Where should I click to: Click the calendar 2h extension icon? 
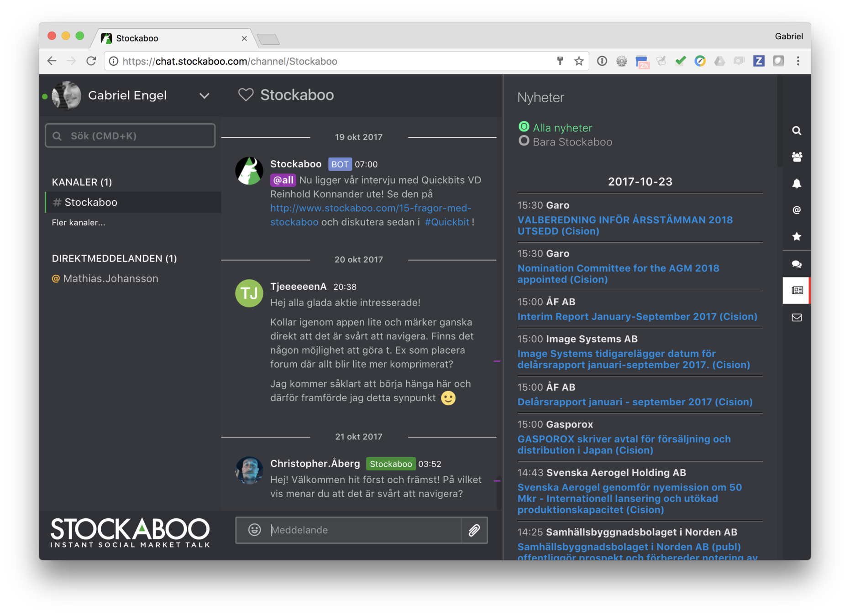(642, 62)
